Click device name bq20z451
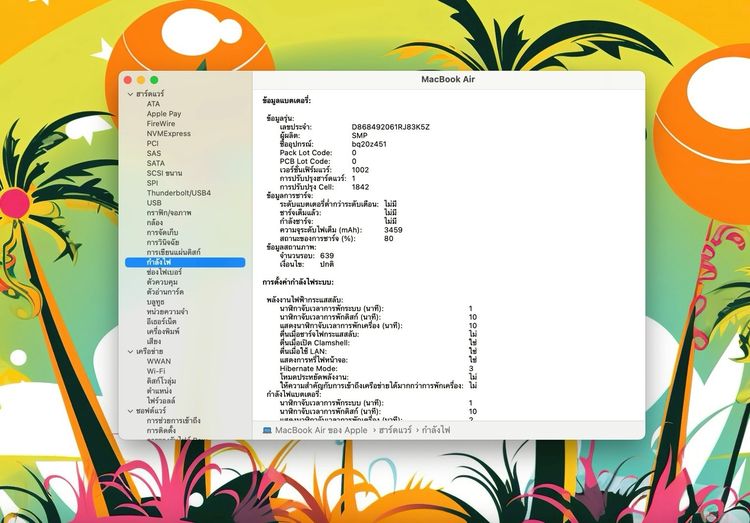The image size is (750, 523). 369,144
